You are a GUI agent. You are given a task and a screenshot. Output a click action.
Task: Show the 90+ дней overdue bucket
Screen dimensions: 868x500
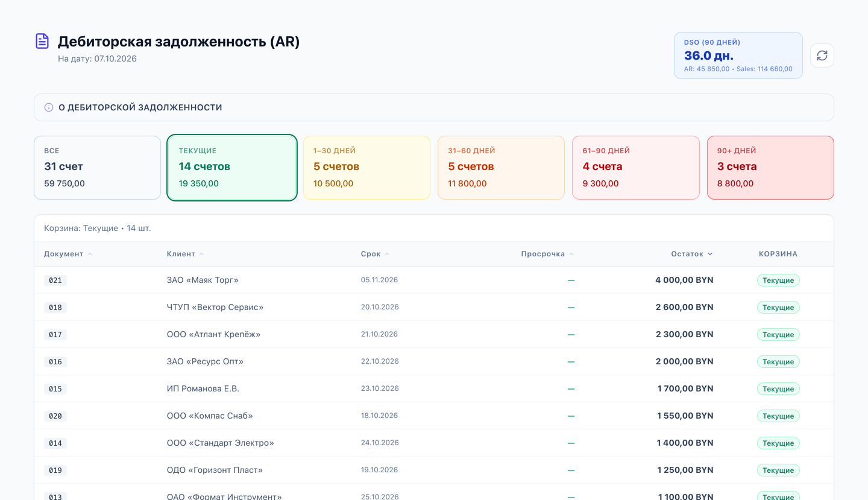point(770,168)
